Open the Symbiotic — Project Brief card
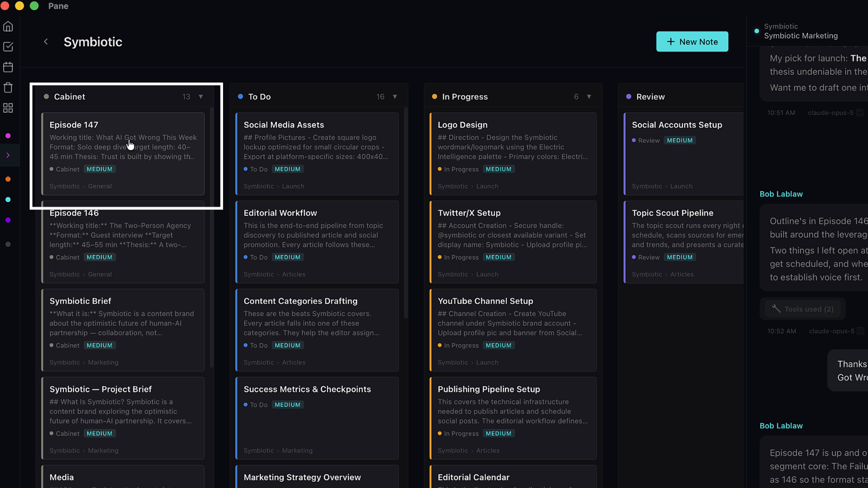 [x=123, y=418]
